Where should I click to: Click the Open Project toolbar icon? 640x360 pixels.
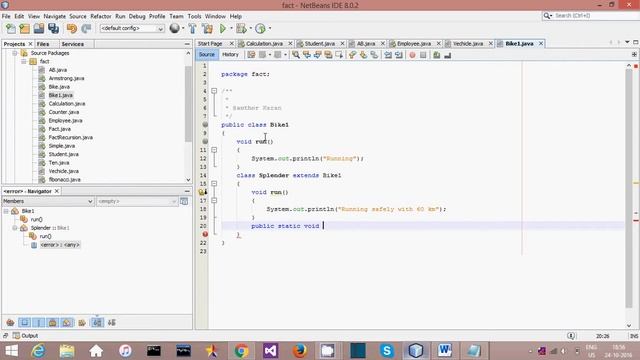click(39, 28)
